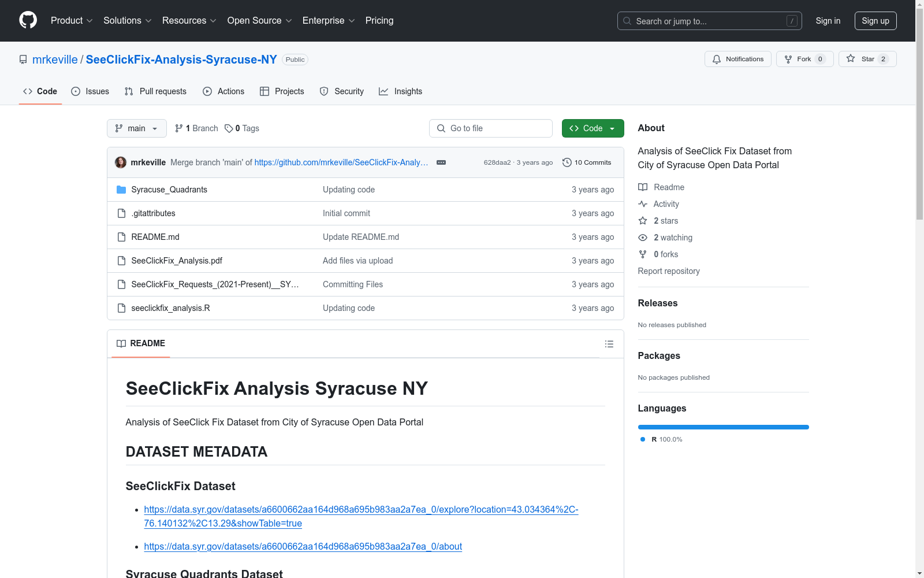Open the SeeClickFix-Analysis-Syracuse-NY repository link
This screenshot has width=924, height=578.
181,60
